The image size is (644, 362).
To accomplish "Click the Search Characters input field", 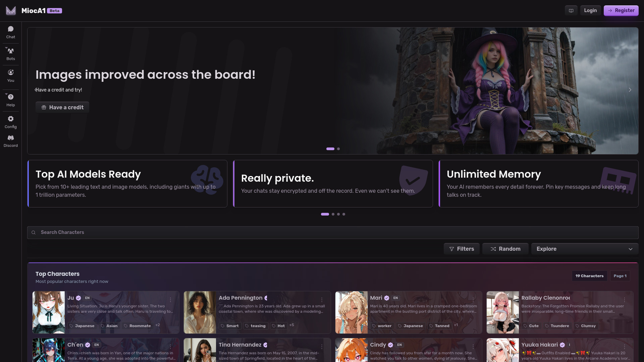I will click(332, 233).
